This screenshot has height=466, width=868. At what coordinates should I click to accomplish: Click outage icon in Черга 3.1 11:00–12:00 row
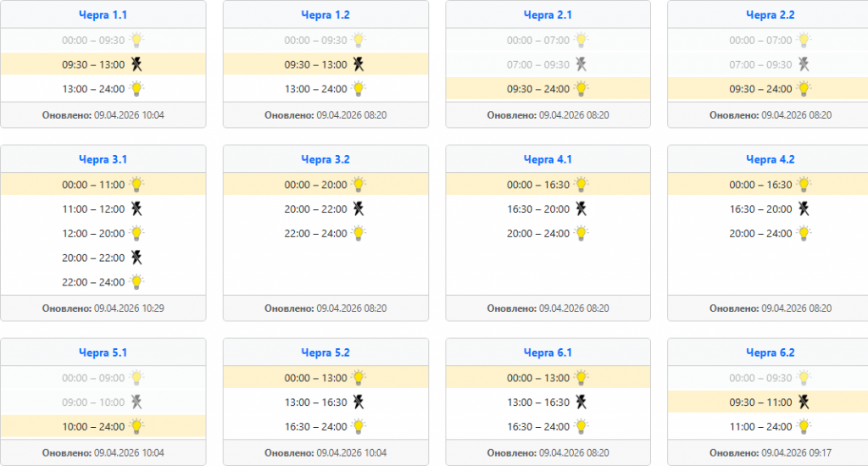tap(136, 208)
